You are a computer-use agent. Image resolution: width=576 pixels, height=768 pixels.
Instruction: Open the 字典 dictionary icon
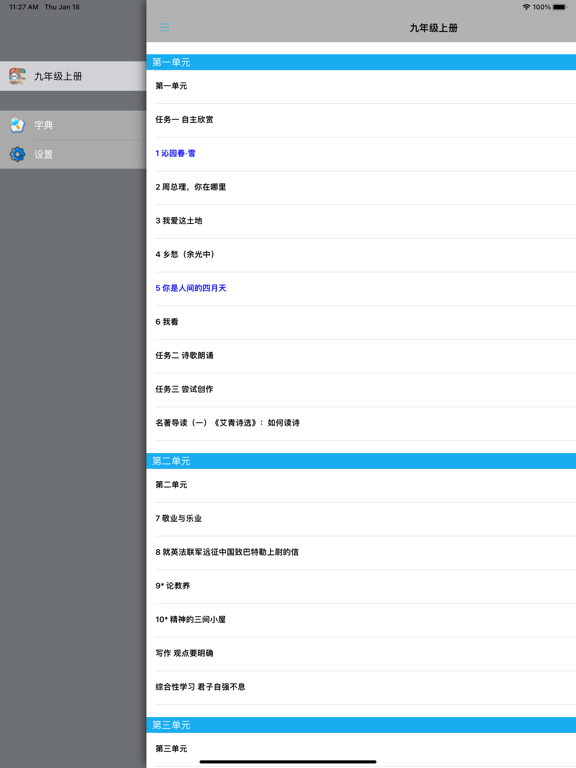click(x=18, y=125)
